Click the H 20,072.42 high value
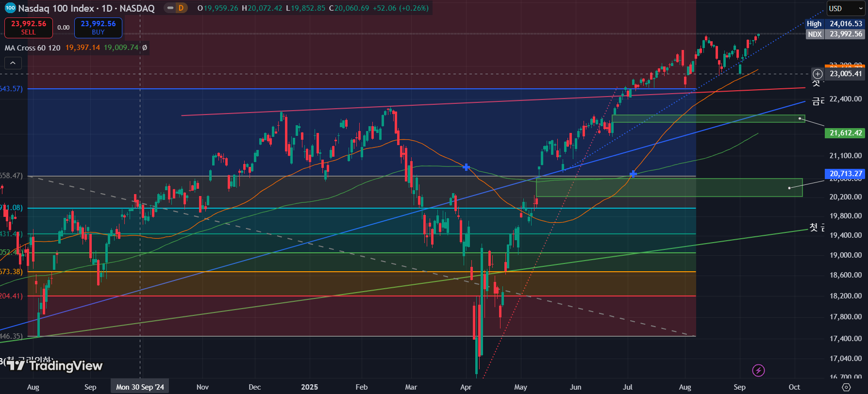Screen dimensions: 868x394 262,8
